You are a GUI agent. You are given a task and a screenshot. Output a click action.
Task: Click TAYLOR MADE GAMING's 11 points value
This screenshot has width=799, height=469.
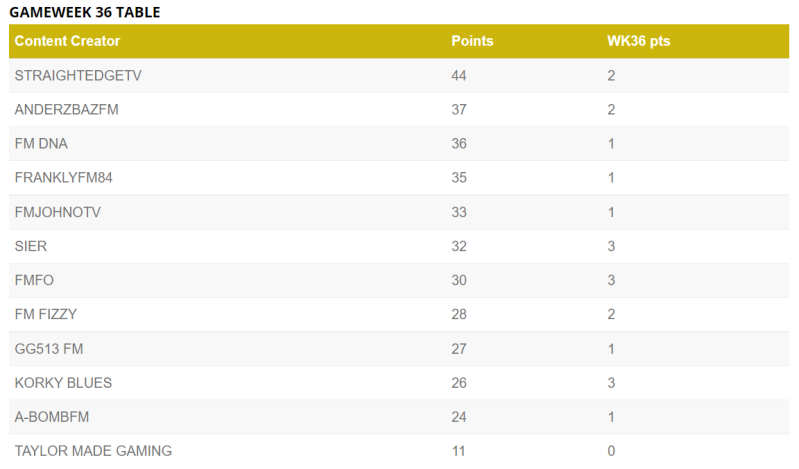(x=458, y=450)
